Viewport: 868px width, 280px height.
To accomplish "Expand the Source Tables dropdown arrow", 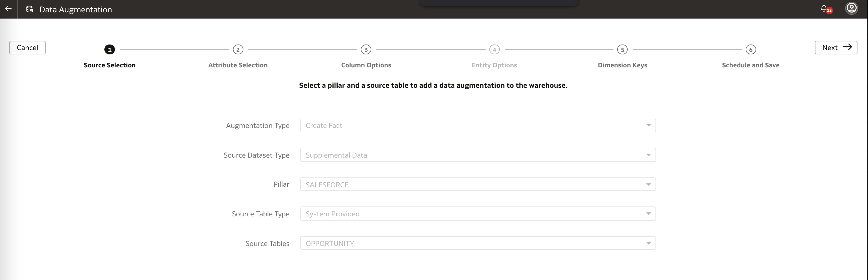I will click(648, 243).
